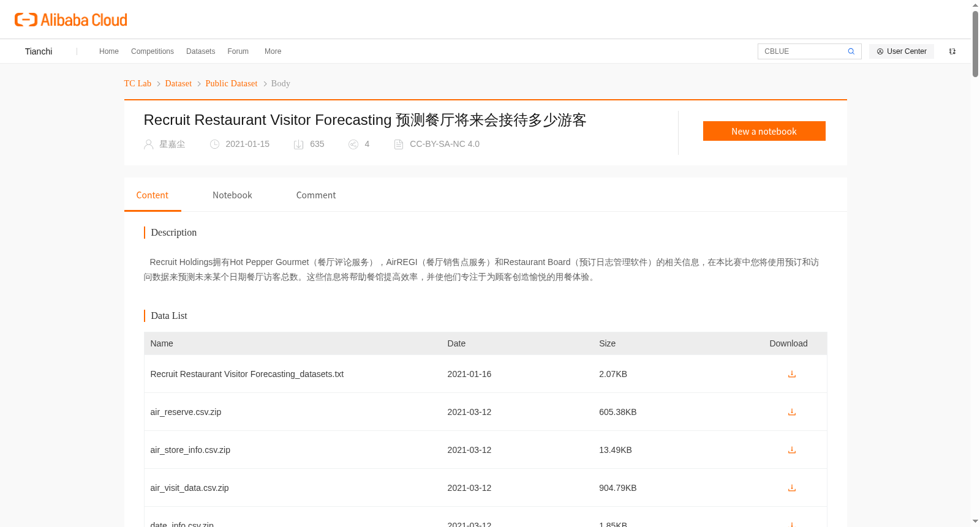Image resolution: width=980 pixels, height=527 pixels.
Task: Go to Dataset breadcrumb link
Action: click(x=178, y=83)
